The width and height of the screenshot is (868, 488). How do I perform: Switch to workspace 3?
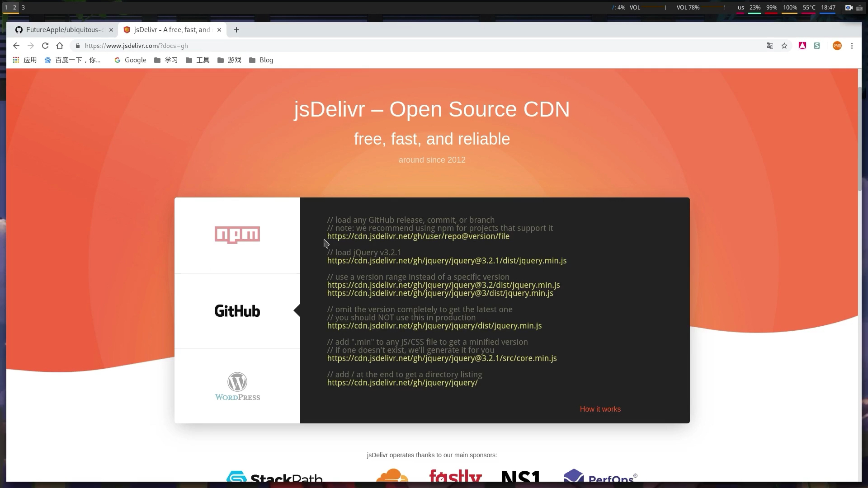23,8
